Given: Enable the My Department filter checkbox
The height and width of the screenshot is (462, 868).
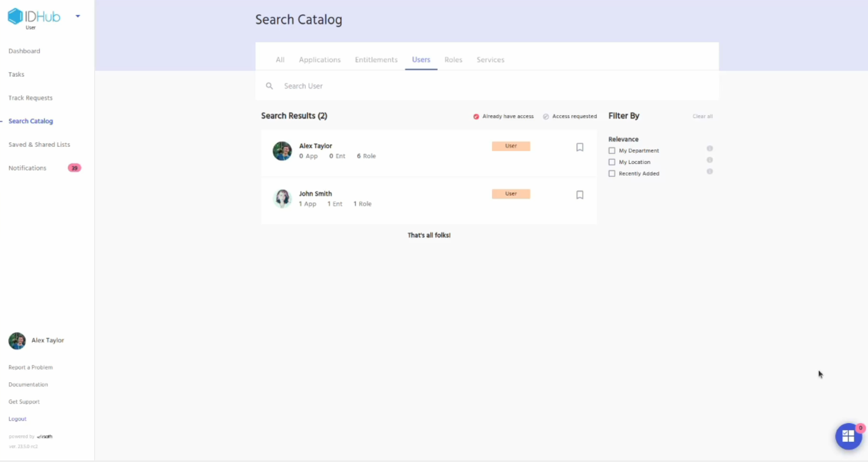Looking at the screenshot, I should (612, 151).
